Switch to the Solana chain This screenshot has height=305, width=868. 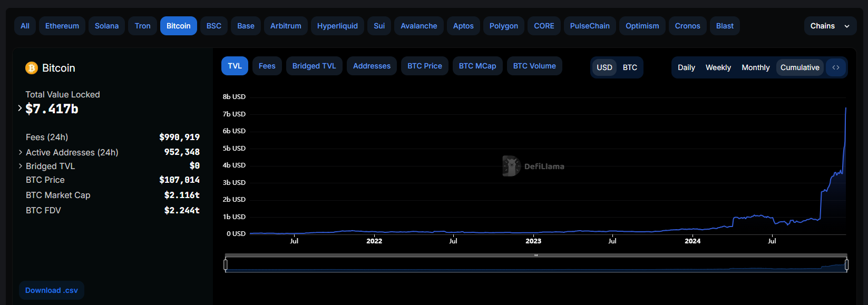click(x=106, y=26)
